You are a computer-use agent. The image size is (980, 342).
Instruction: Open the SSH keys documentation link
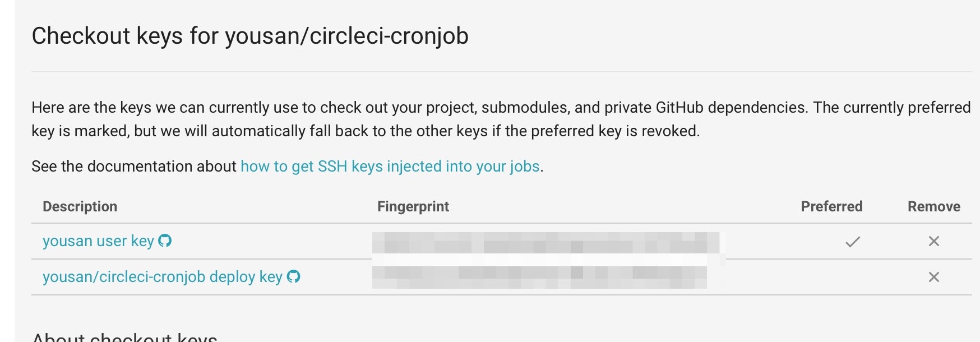tap(390, 167)
